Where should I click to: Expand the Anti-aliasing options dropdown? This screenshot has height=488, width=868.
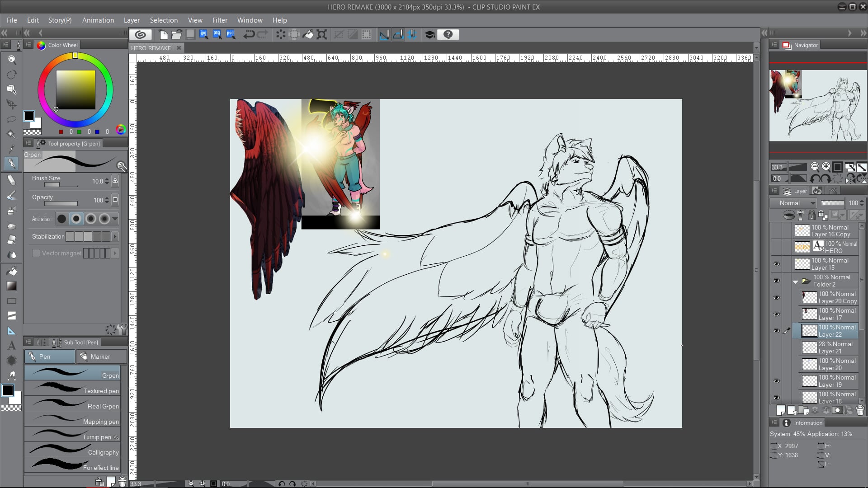115,219
